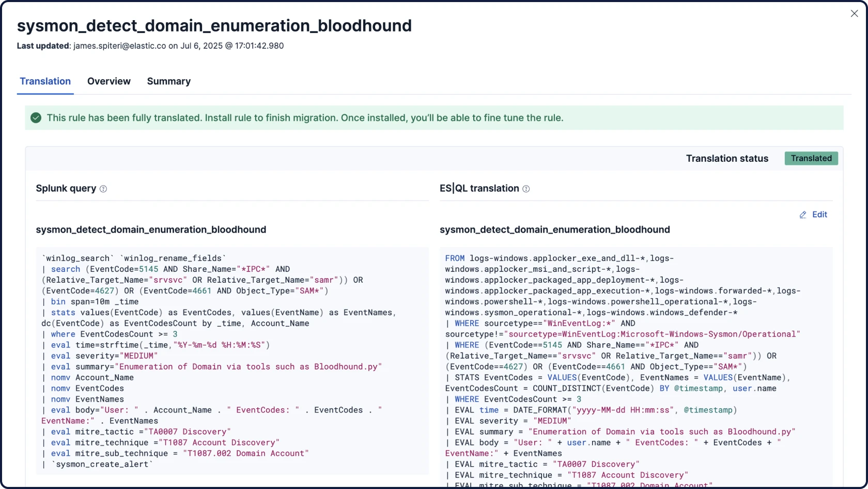The width and height of the screenshot is (868, 489).
Task: Click the info icon beside Splunk query
Action: (103, 189)
